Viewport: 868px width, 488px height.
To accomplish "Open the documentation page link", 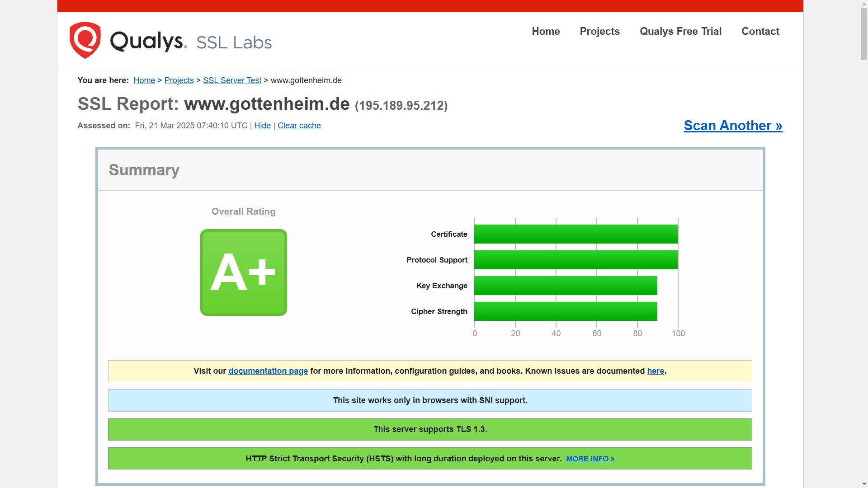I will (x=268, y=371).
